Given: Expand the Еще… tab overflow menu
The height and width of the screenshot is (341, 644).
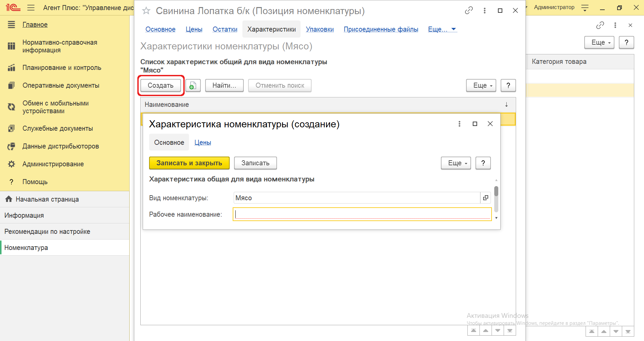Looking at the screenshot, I should [x=442, y=30].
